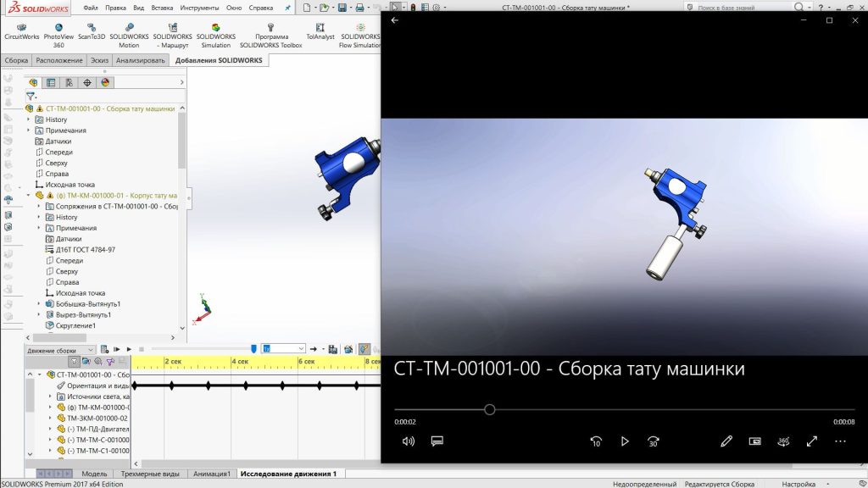Mute the video player volume
Screen dimensions: 868x488
click(x=408, y=441)
